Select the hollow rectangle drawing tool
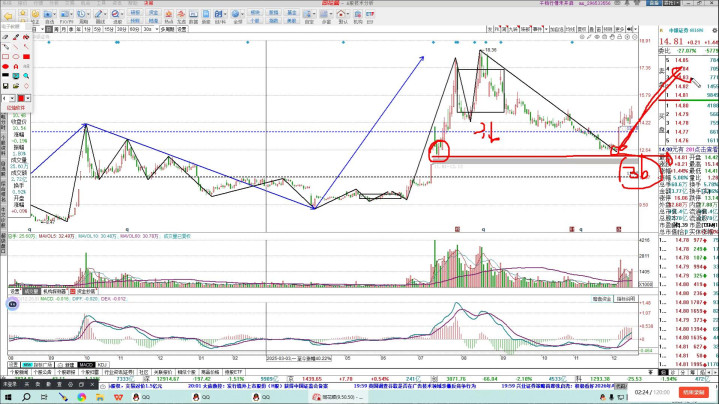This screenshot has height=404, width=719. 6,57
